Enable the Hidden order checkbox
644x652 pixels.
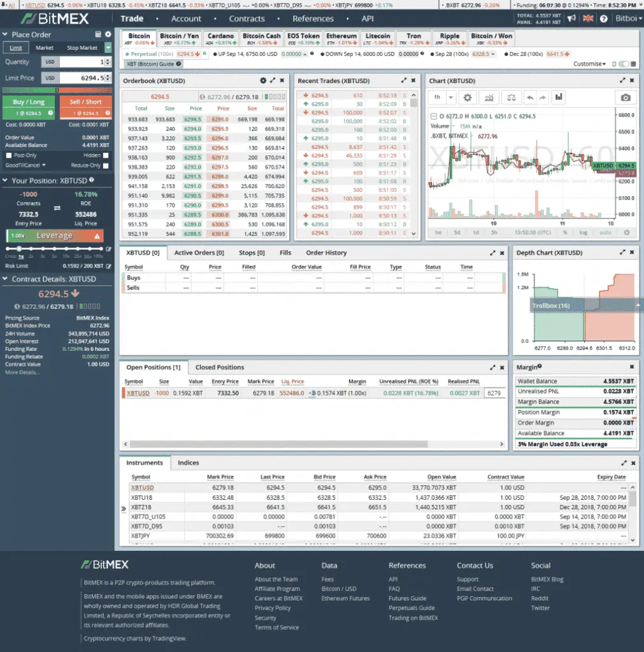point(105,155)
